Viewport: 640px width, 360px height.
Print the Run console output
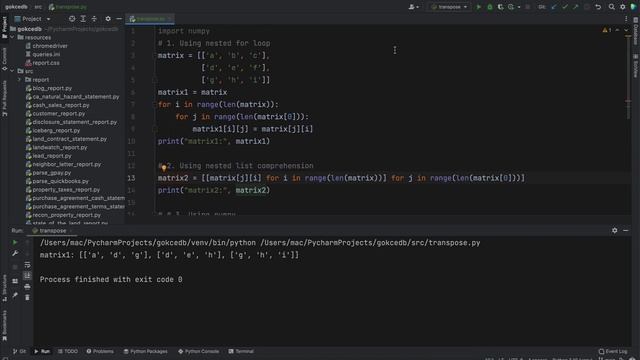coord(27,287)
